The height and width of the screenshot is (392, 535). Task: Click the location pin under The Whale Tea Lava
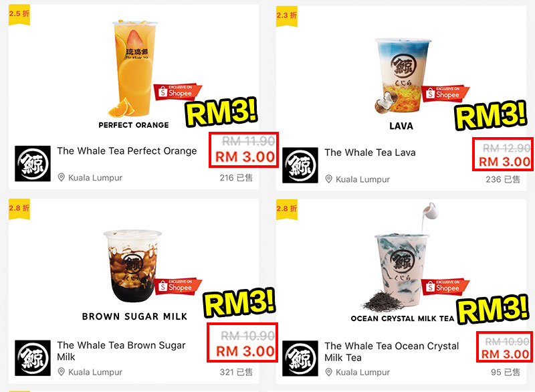pyautogui.click(x=328, y=179)
